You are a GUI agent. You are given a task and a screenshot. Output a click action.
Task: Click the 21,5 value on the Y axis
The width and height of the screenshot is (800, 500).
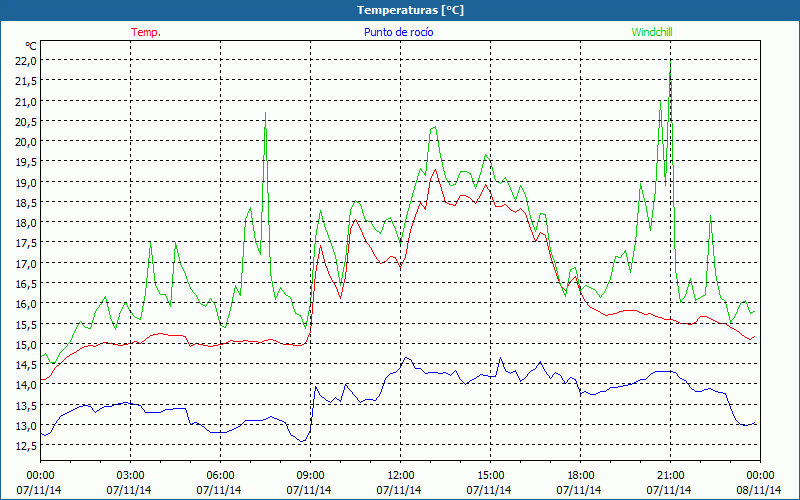pyautogui.click(x=27, y=81)
